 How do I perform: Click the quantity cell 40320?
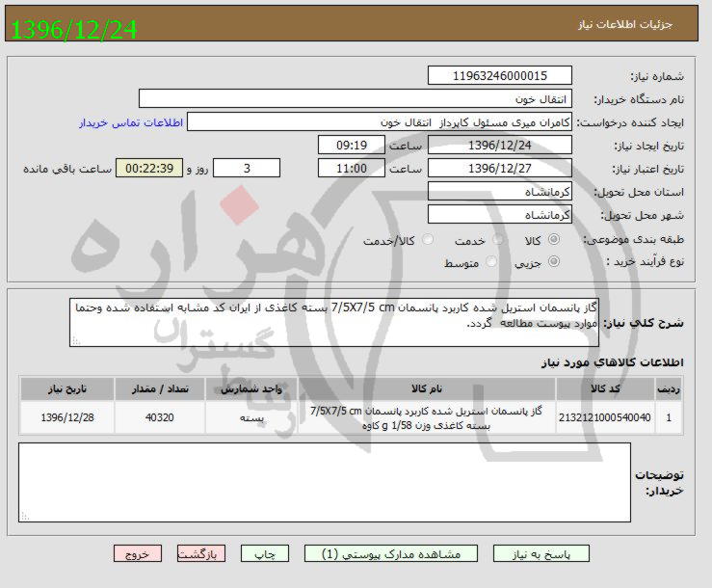tap(160, 417)
